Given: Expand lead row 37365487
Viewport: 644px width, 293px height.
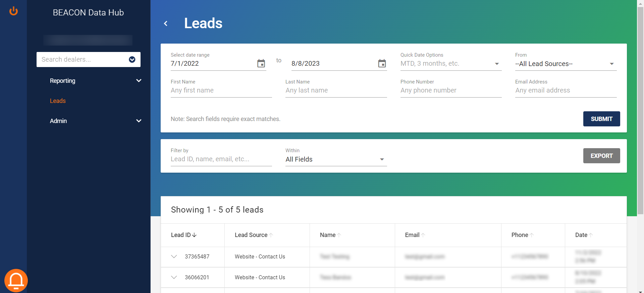Looking at the screenshot, I should [174, 256].
